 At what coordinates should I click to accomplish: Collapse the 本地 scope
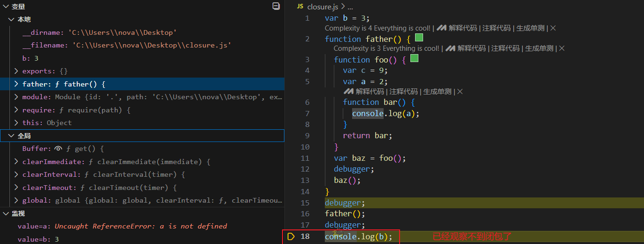tap(11, 19)
